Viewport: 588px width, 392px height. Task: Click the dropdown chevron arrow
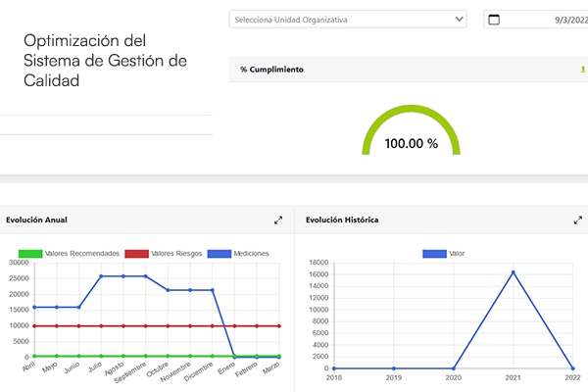point(459,20)
